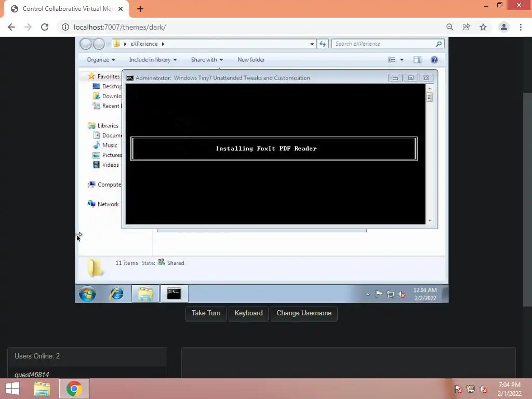Click the console scrollbar thumb
The width and height of the screenshot is (532, 399).
coord(430,97)
